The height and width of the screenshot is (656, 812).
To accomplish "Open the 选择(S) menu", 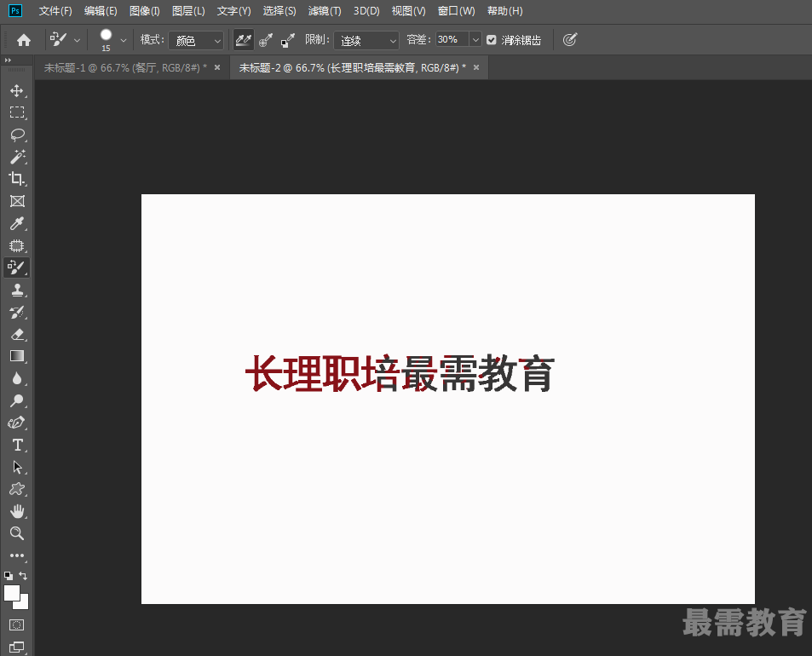I will pyautogui.click(x=279, y=11).
